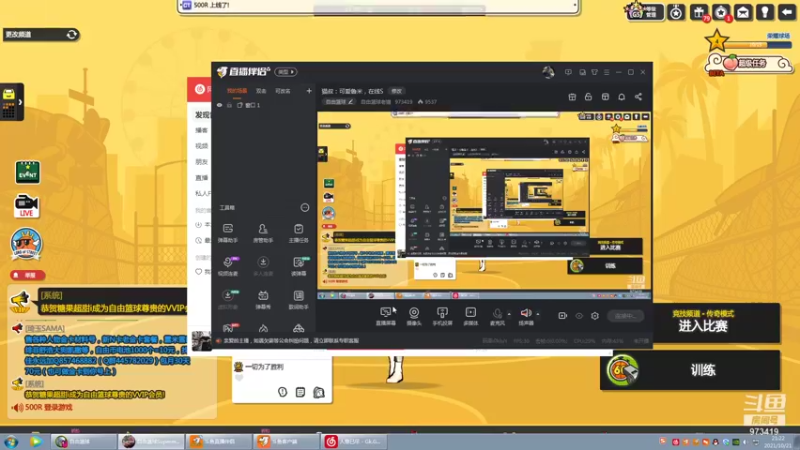The image size is (800, 450).
Task: Click 训练 training button in game
Action: [690, 370]
